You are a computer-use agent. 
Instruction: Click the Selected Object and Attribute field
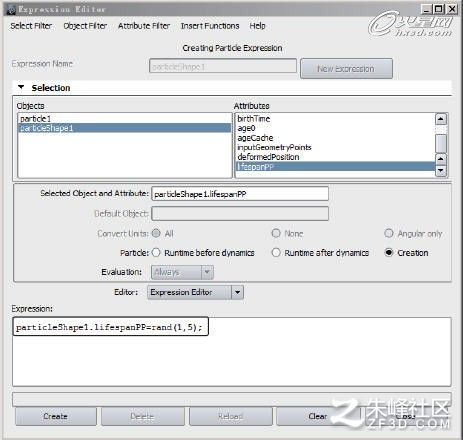240,194
